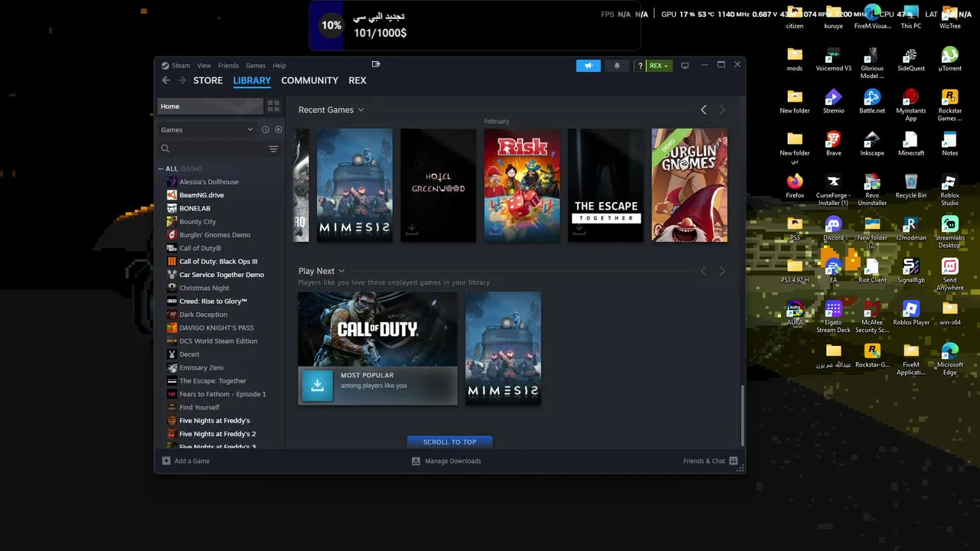
Task: Select Call of Duty: Black Ops III
Action: 218,261
